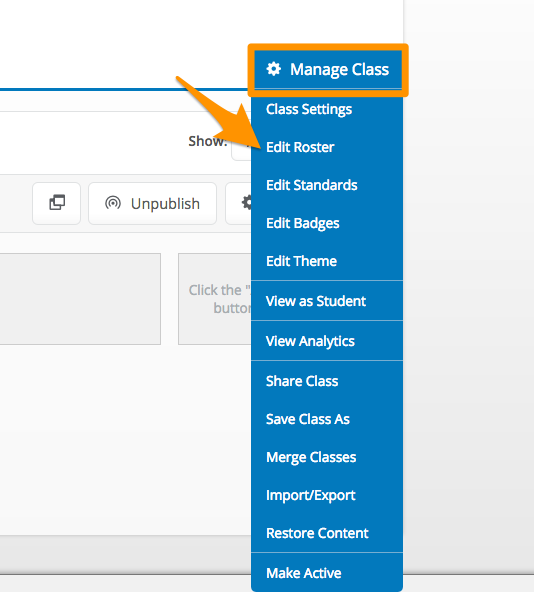534x592 pixels.
Task: Click the gear icon beside Manage Class
Action: point(273,69)
